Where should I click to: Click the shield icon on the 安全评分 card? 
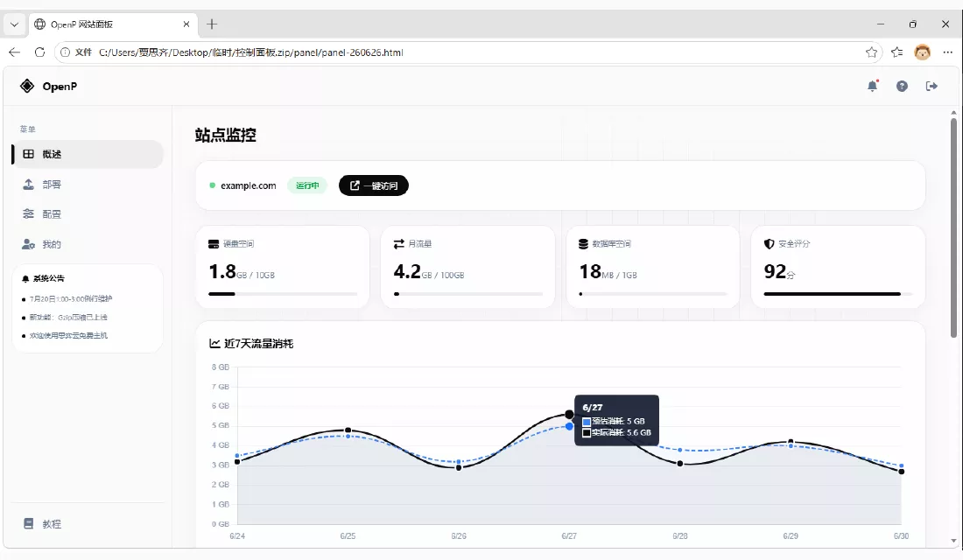point(769,244)
